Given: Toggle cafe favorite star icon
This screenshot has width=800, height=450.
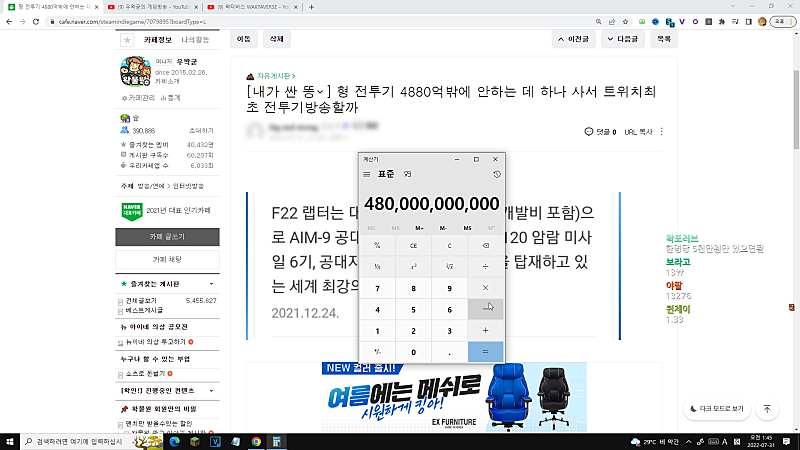Looking at the screenshot, I should (x=127, y=40).
